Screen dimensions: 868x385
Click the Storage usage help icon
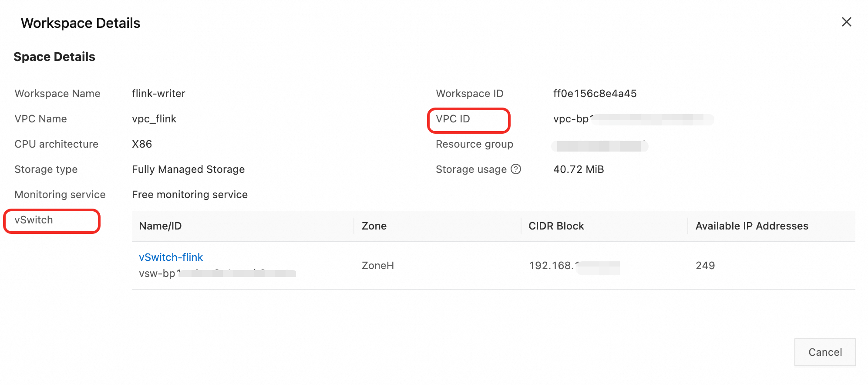point(516,169)
